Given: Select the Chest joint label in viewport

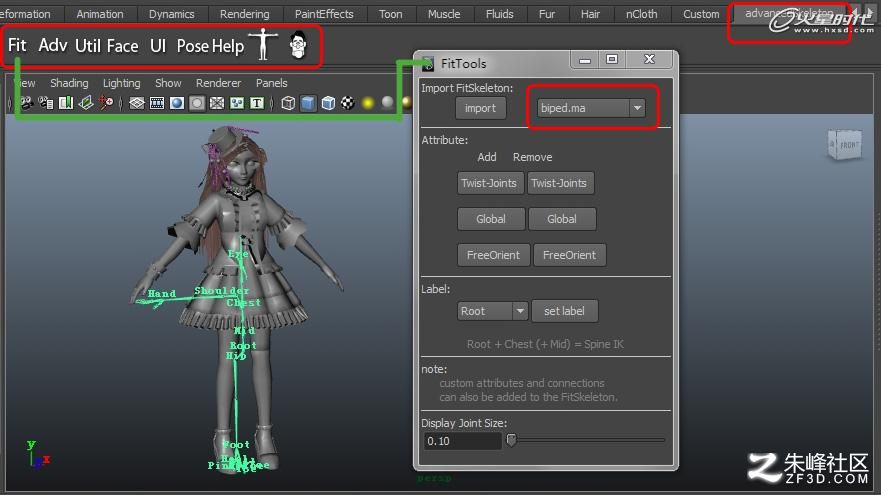Looking at the screenshot, I should point(243,302).
